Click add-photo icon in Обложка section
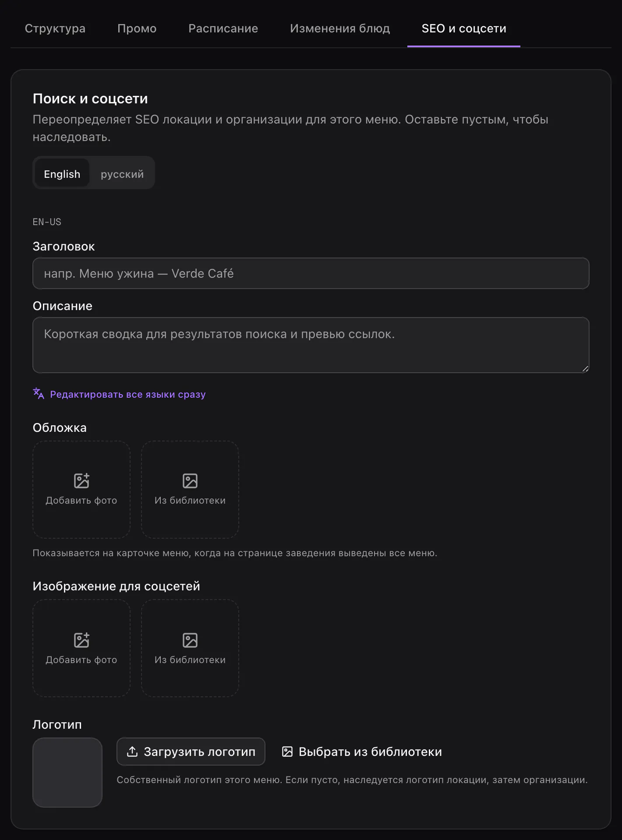The width and height of the screenshot is (622, 840). click(x=81, y=480)
